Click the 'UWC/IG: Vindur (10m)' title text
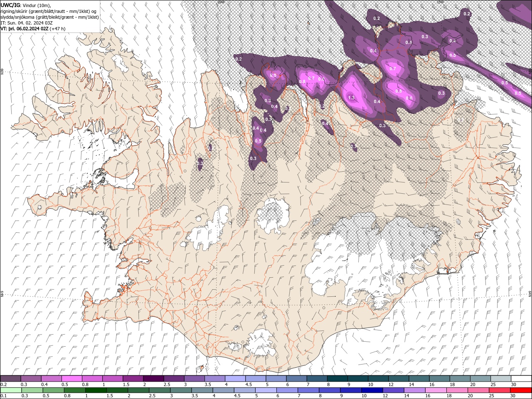Viewport: 532px width, 399px height. (x=26, y=5)
